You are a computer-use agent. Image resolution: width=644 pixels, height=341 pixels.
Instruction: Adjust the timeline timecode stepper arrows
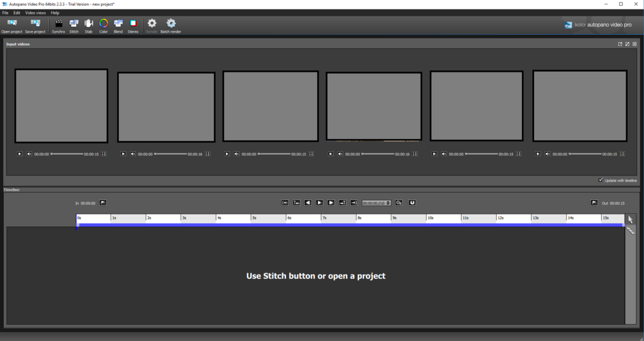389,203
